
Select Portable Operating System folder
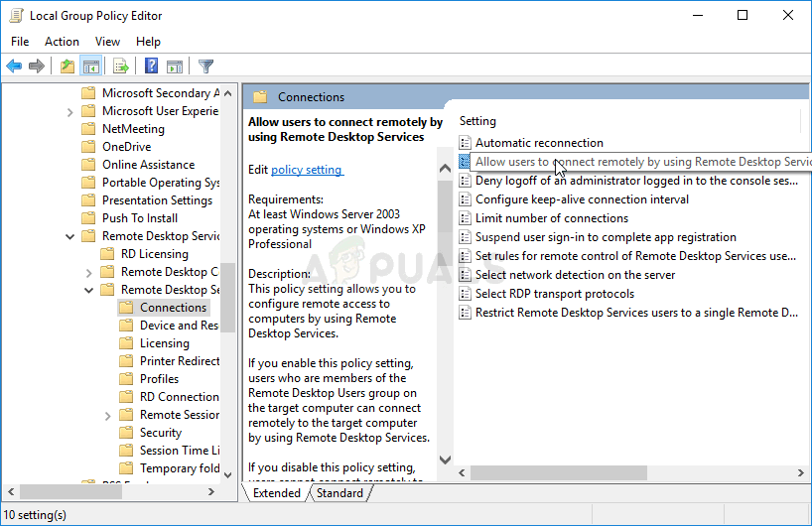pyautogui.click(x=161, y=183)
